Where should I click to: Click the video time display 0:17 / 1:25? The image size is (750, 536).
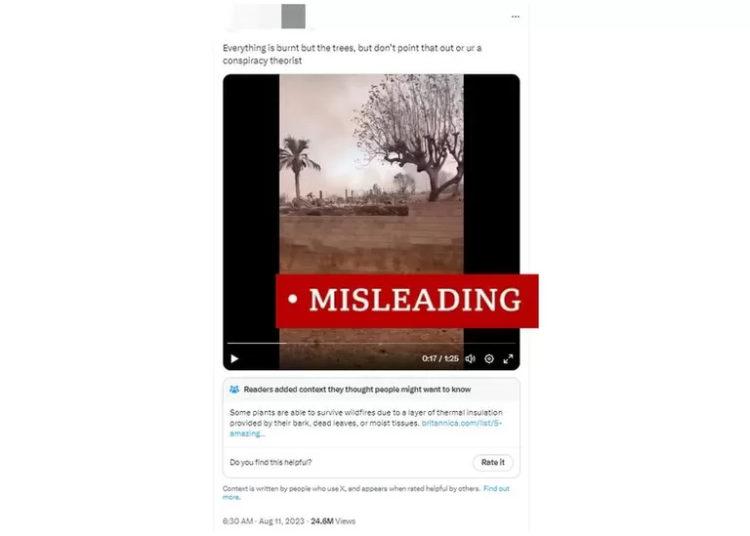pyautogui.click(x=440, y=359)
